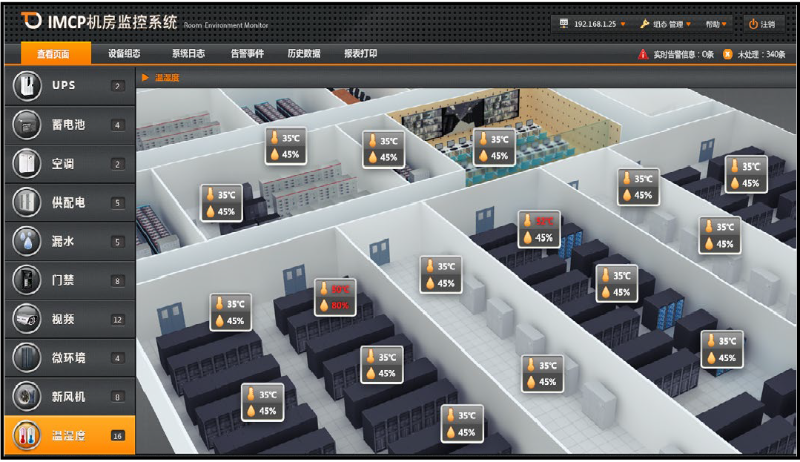Click the 漏水 water leak icon
Screen dimensions: 800x462
(x=22, y=241)
